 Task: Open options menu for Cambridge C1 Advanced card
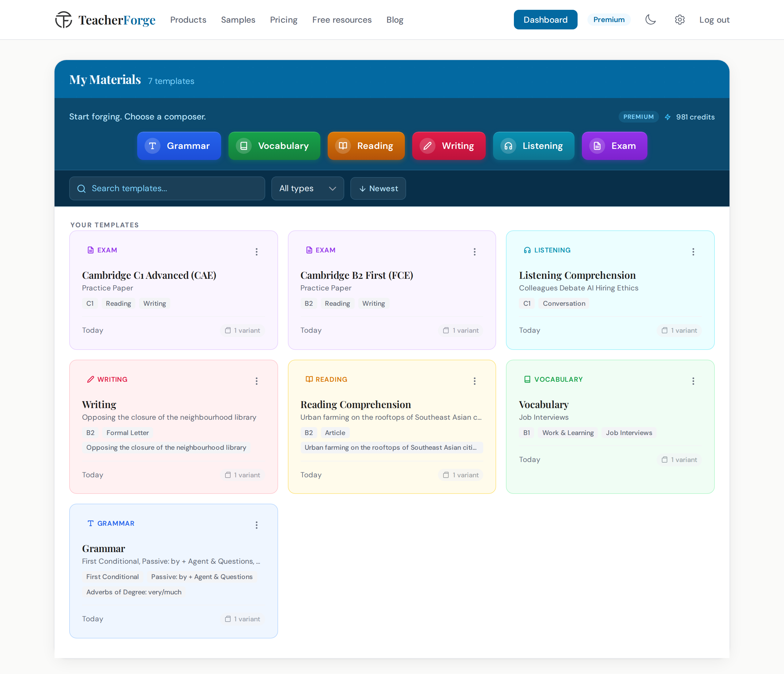[257, 252]
